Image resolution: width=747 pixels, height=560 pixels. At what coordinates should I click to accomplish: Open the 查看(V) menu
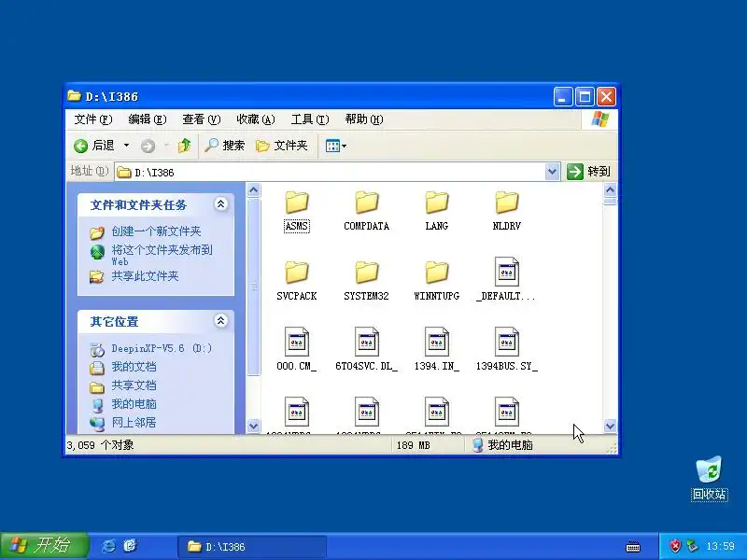tap(202, 119)
